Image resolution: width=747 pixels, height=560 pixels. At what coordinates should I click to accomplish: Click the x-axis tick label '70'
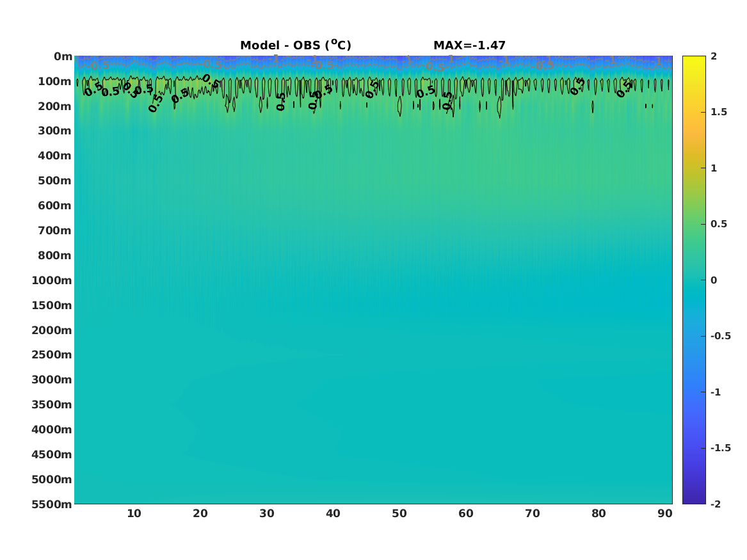533,513
